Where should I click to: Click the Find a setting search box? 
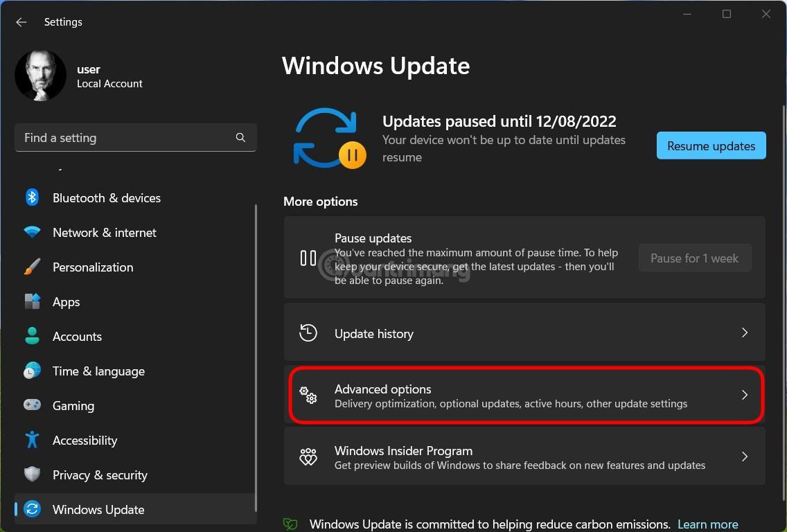tap(136, 138)
